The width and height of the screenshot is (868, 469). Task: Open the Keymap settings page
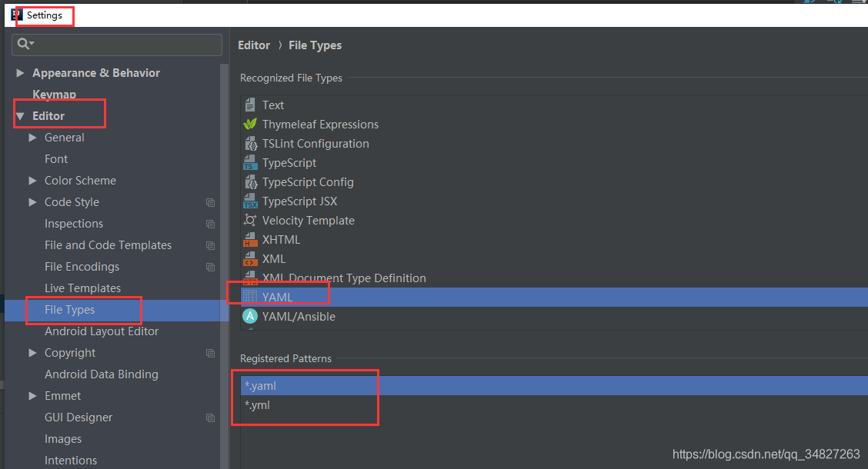(x=54, y=95)
